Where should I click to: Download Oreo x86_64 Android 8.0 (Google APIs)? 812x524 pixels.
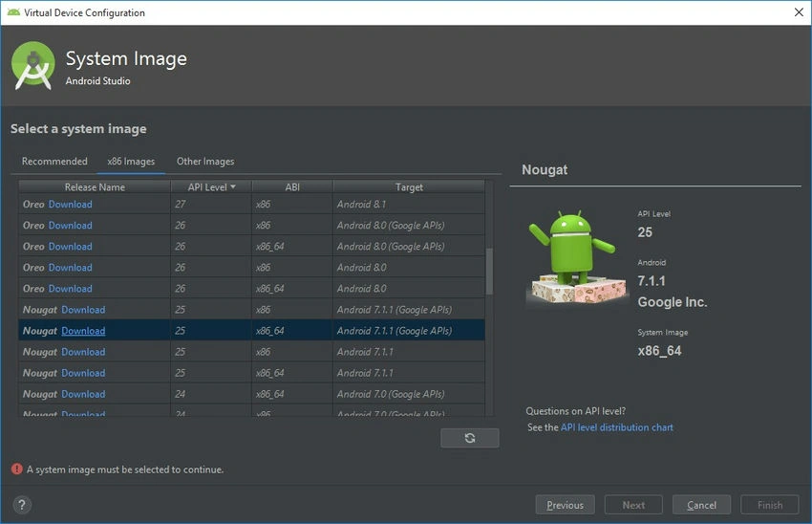pos(71,247)
